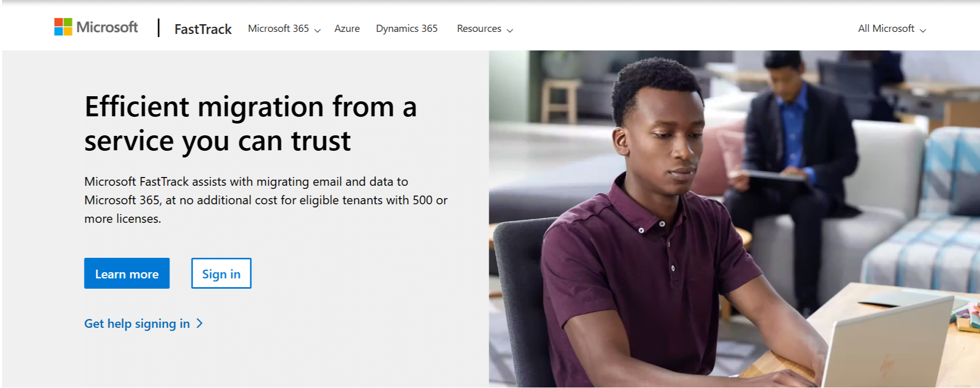Image resolution: width=980 pixels, height=388 pixels.
Task: Click the Microsoft four-color square logo
Action: click(63, 27)
